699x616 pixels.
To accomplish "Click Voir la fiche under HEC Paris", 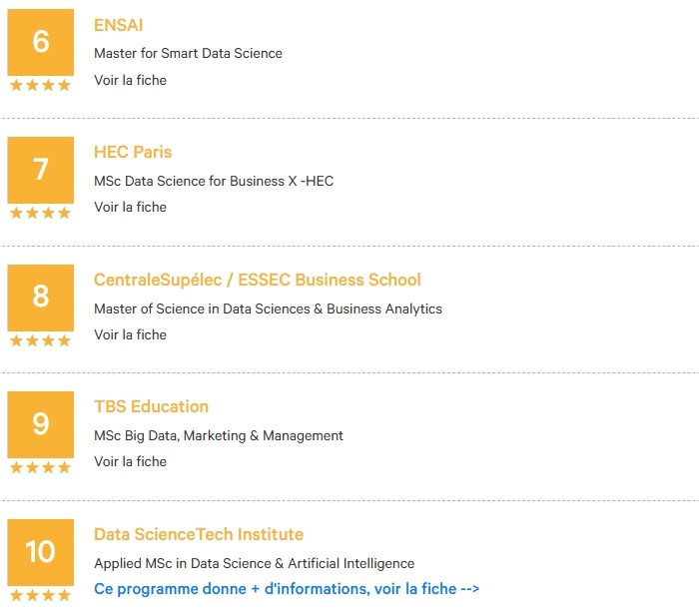I will tap(130, 208).
